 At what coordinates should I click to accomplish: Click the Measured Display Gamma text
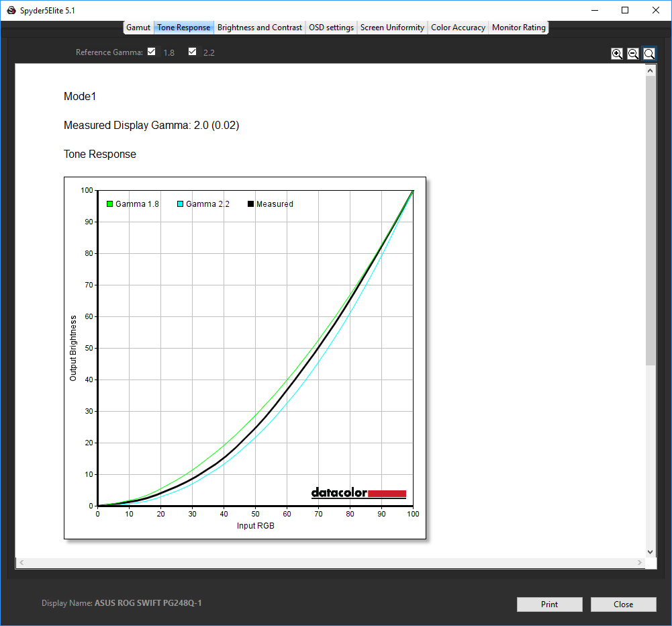point(151,125)
